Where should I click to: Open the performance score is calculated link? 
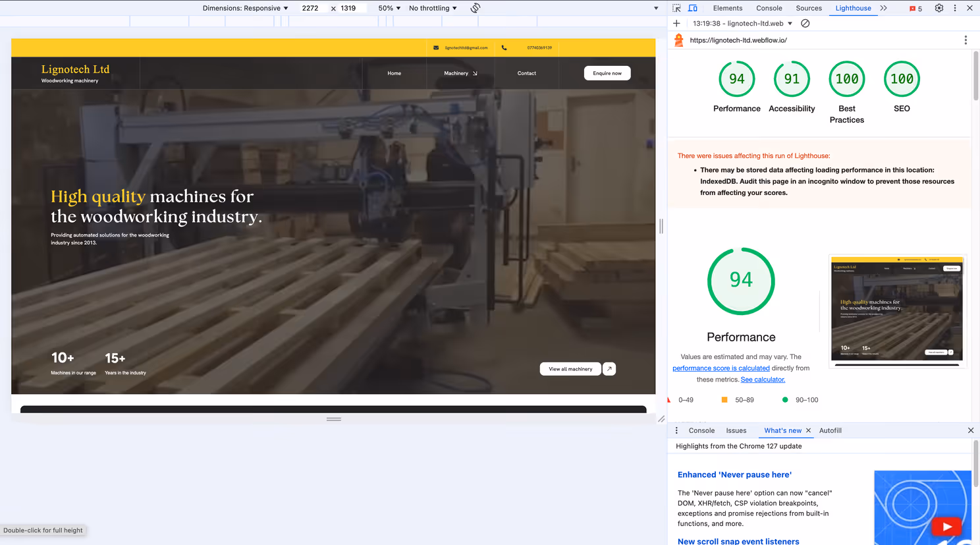click(721, 368)
